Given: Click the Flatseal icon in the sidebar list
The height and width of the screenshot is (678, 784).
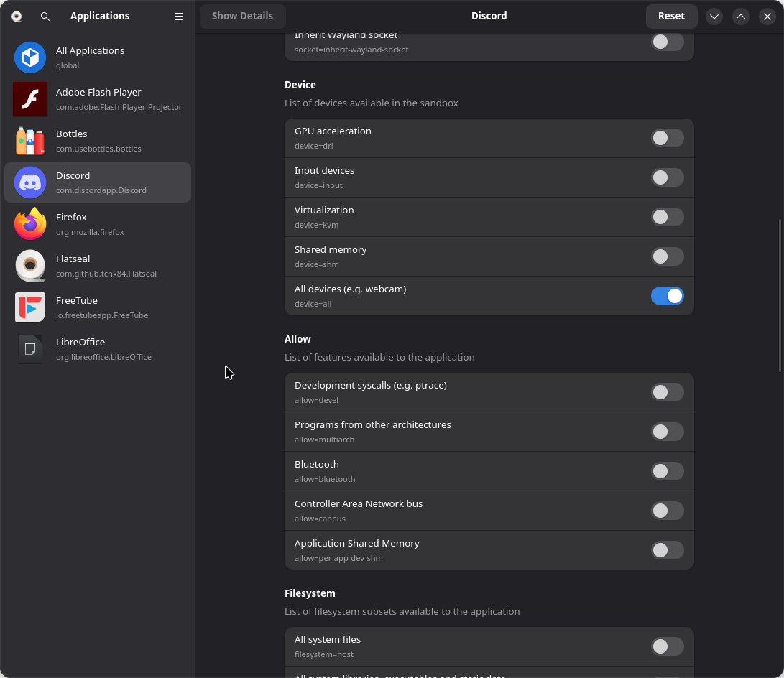Looking at the screenshot, I should pyautogui.click(x=30, y=266).
